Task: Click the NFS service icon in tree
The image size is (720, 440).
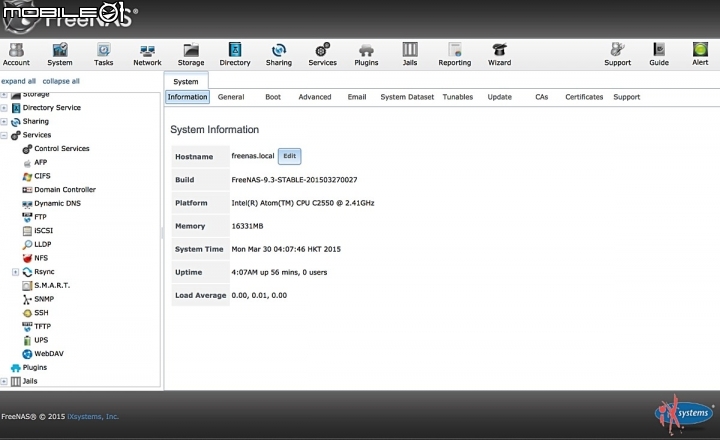Action: tap(27, 258)
